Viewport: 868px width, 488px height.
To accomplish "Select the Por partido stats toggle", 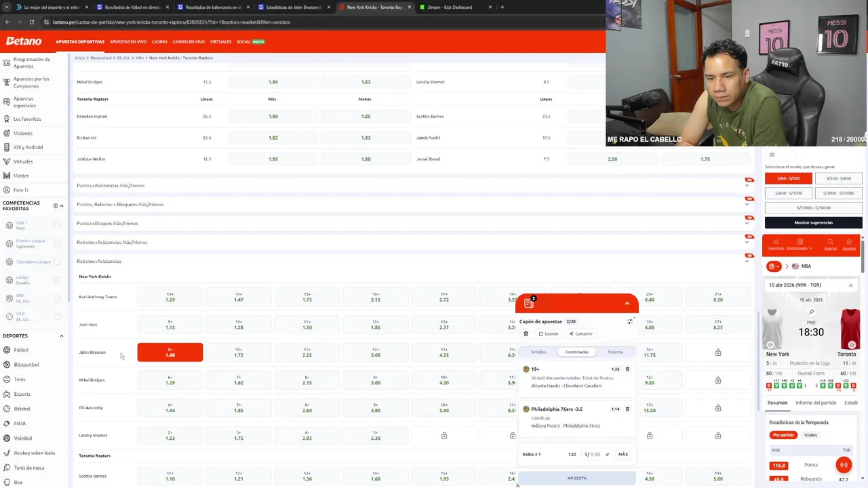I will 783,435.
